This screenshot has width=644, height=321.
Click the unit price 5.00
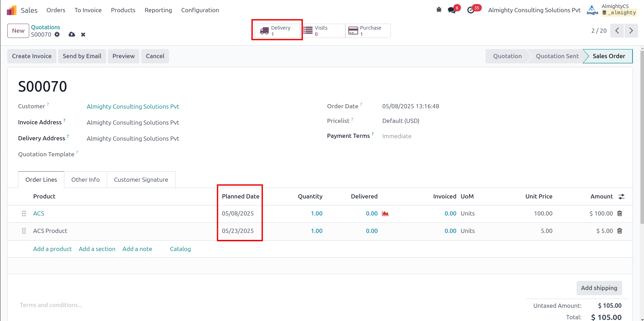click(x=547, y=231)
